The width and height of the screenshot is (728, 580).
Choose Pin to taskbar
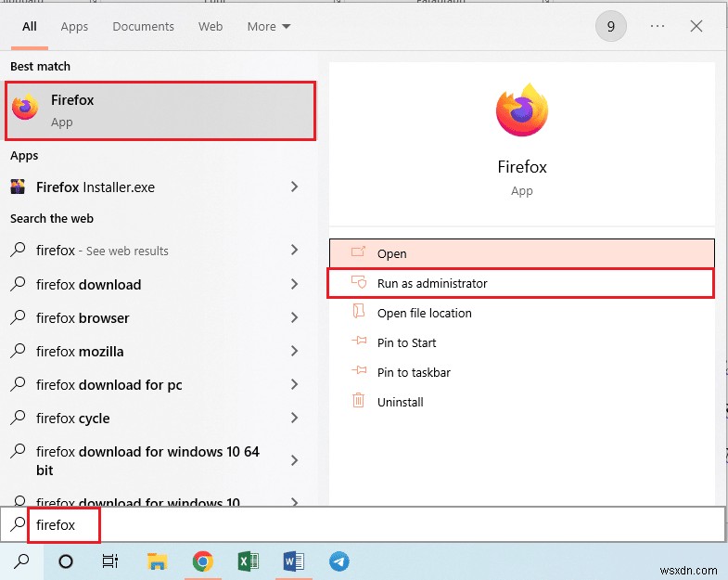click(522, 372)
